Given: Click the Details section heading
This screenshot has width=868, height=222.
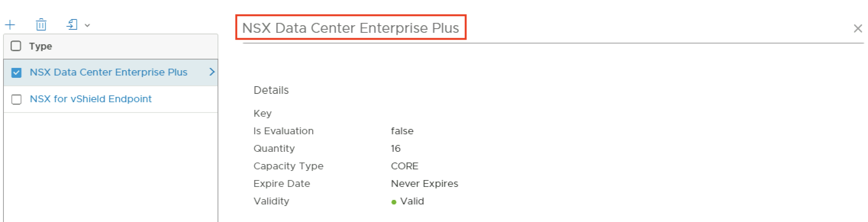Looking at the screenshot, I should click(271, 90).
